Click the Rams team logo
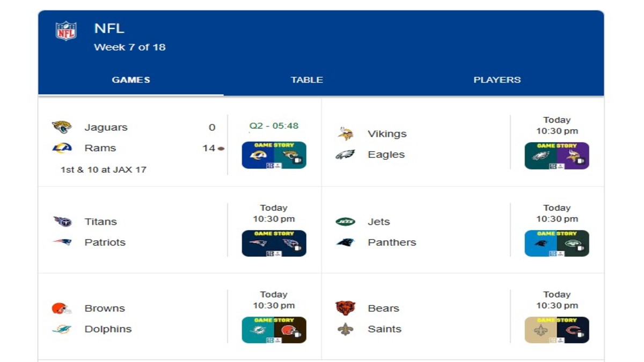This screenshot has width=644, height=362. tap(62, 148)
